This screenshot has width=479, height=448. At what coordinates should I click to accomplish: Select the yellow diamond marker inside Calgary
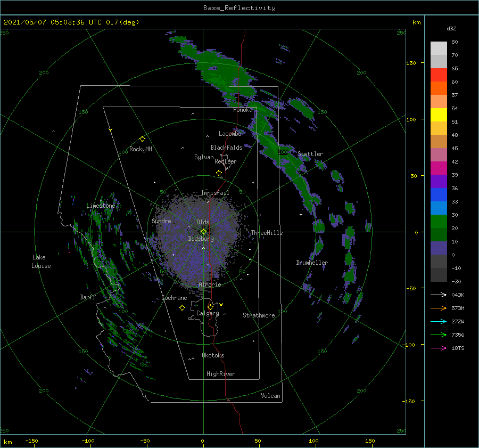(x=210, y=307)
